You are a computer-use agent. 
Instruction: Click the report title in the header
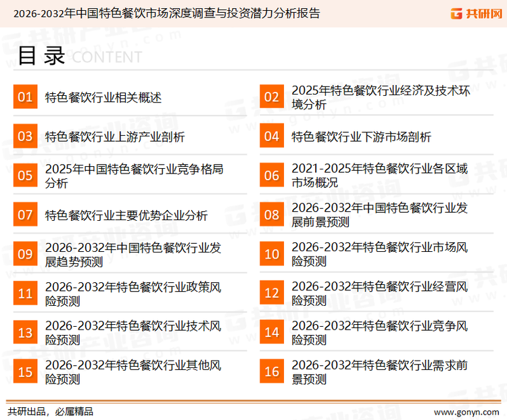tap(166, 14)
